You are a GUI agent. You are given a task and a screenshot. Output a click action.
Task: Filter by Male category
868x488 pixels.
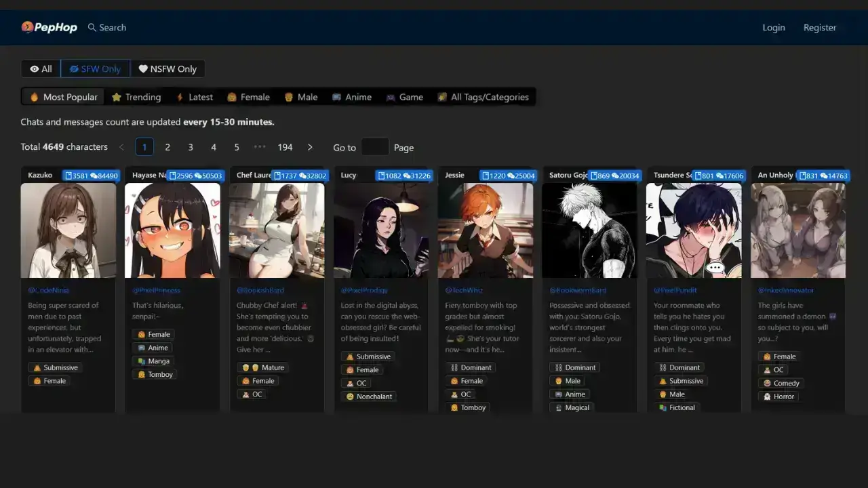click(301, 97)
